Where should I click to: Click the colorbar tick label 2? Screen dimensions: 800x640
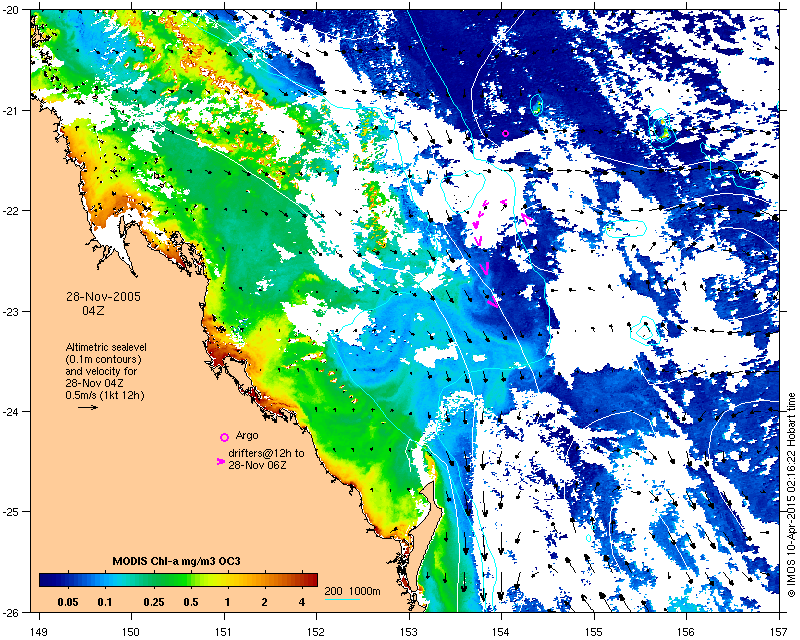click(264, 602)
